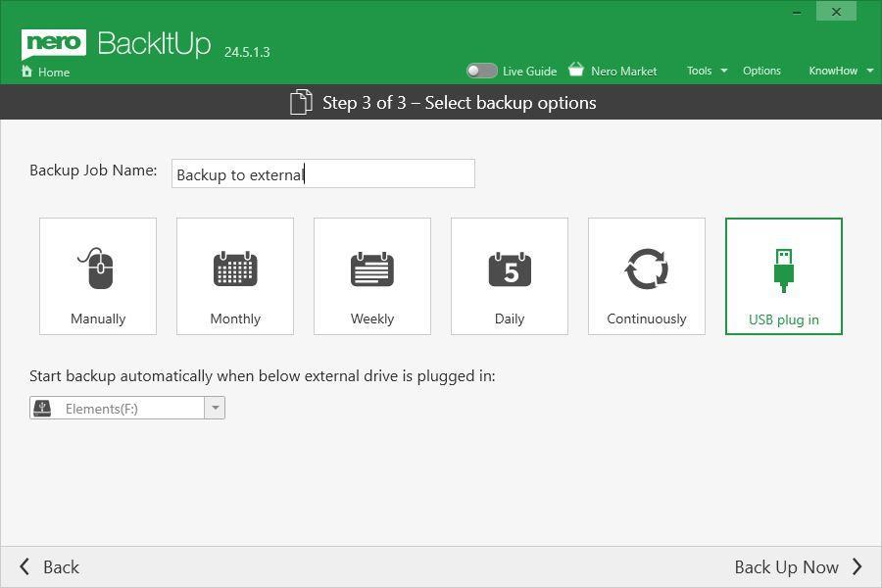This screenshot has width=882, height=588.
Task: Click the Backup Job Name input field
Action: [322, 173]
